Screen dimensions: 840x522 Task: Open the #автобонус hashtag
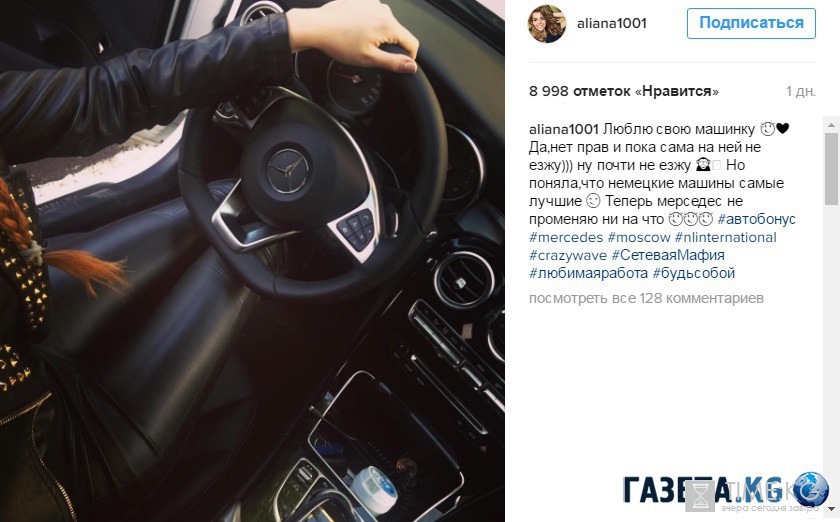pyautogui.click(x=756, y=219)
